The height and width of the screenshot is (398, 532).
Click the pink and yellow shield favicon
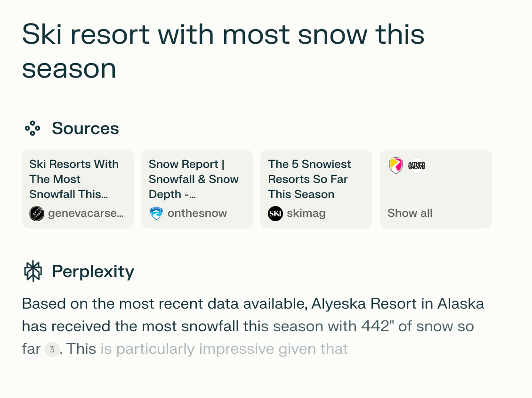(x=395, y=166)
